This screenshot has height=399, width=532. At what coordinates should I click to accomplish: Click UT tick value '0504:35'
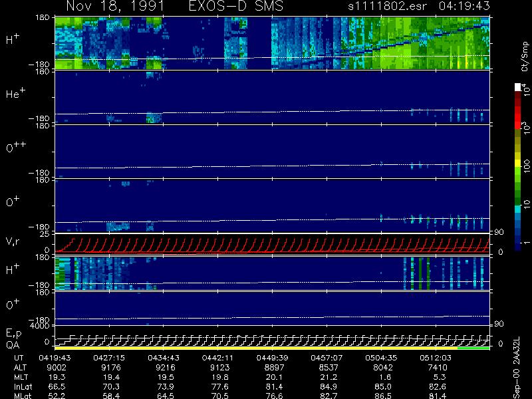click(381, 358)
